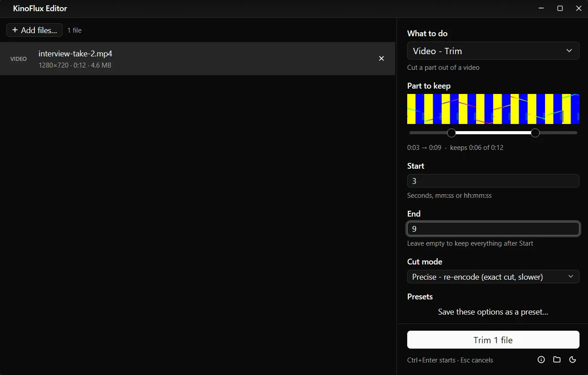This screenshot has width=588, height=375.
Task: Select the interview-take-2.mp4 file name
Action: click(75, 54)
